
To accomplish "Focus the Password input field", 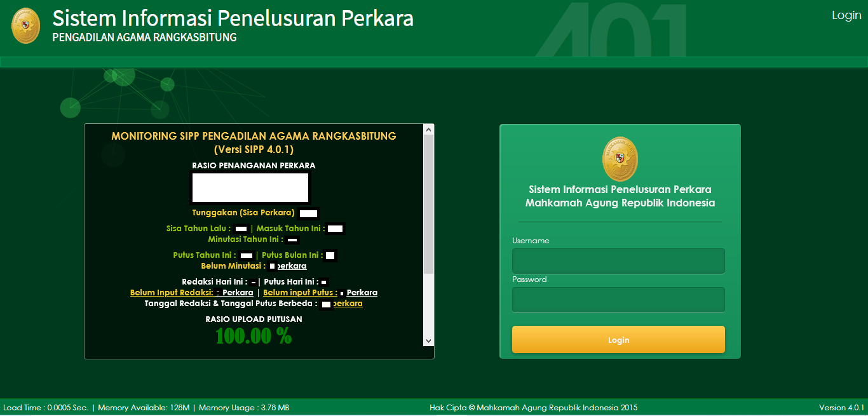I will tap(618, 300).
